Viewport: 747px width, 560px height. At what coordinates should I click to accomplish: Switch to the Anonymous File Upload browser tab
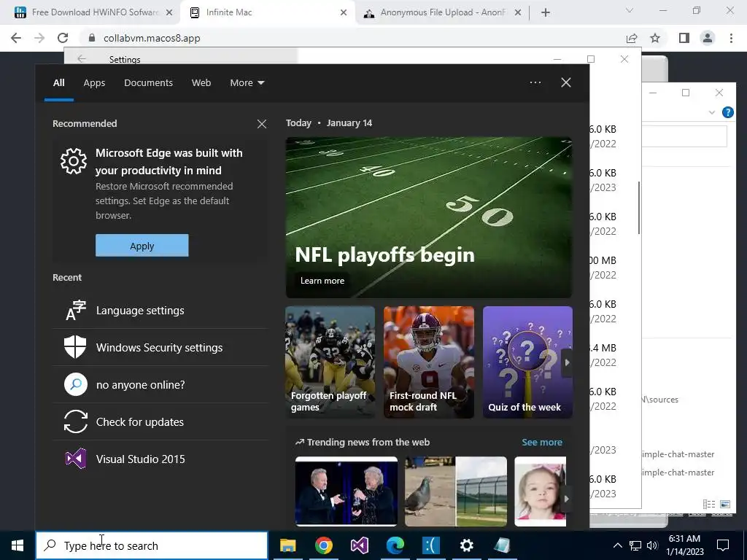(441, 12)
